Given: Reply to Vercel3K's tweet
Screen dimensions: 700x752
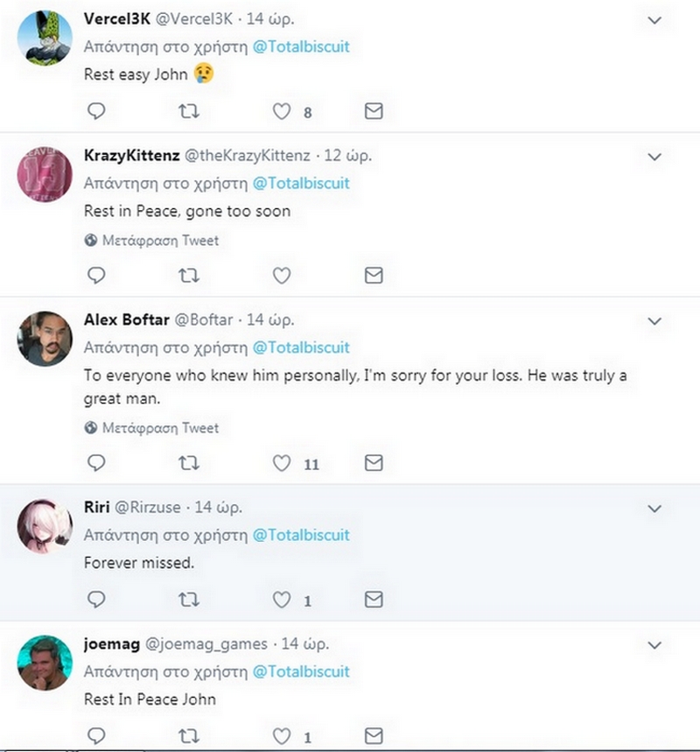Looking at the screenshot, I should click(97, 111).
